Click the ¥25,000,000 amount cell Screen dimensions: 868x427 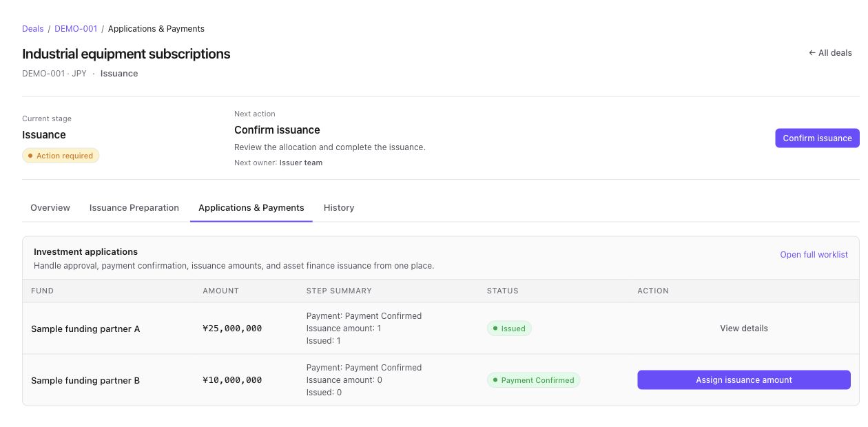pyautogui.click(x=232, y=329)
